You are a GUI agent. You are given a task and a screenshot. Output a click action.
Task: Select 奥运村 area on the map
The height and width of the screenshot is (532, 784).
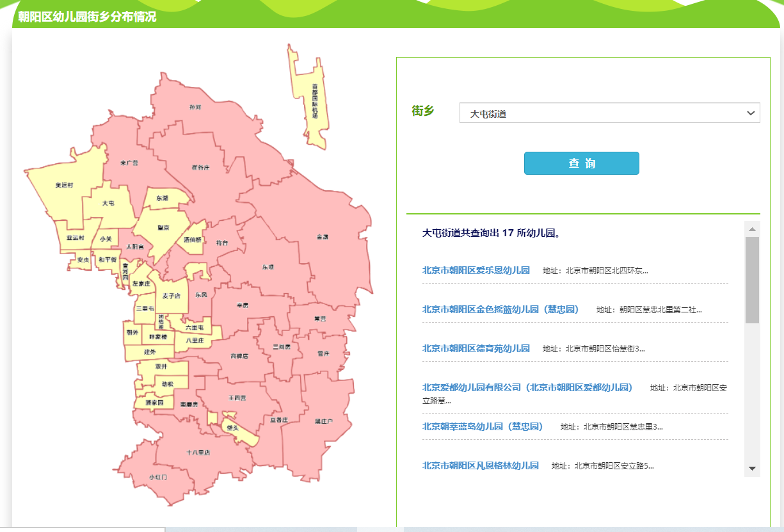(65, 185)
